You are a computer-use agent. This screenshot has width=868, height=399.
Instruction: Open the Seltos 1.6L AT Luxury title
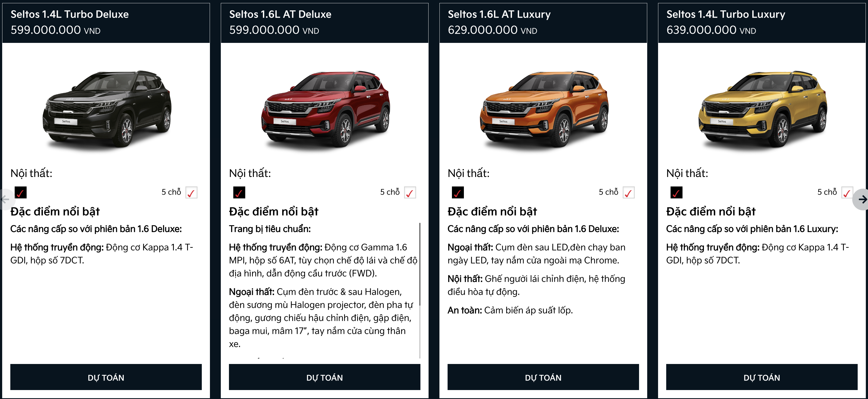[x=499, y=14]
